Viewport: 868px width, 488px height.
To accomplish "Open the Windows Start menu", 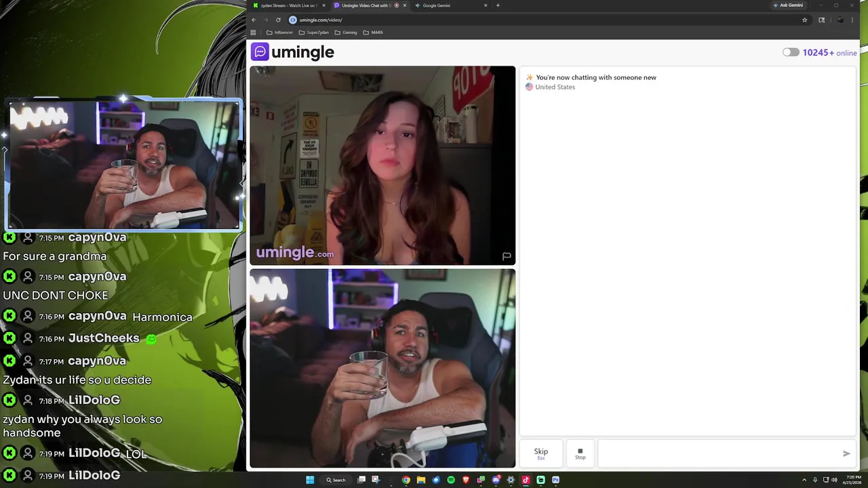I will coord(310,480).
